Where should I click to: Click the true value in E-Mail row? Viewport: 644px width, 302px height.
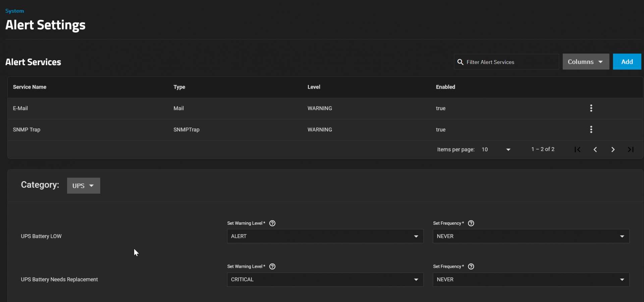coord(440,108)
